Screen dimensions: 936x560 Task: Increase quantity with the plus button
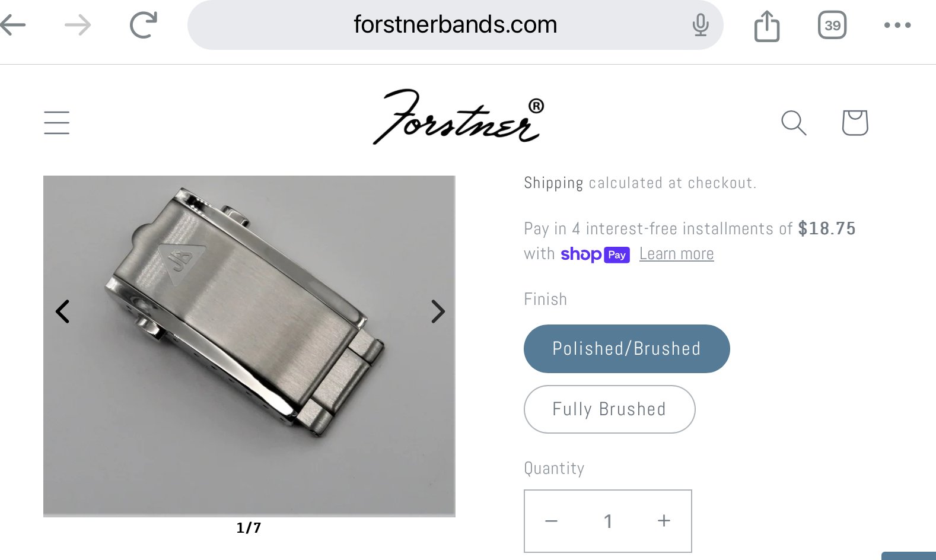pos(664,521)
